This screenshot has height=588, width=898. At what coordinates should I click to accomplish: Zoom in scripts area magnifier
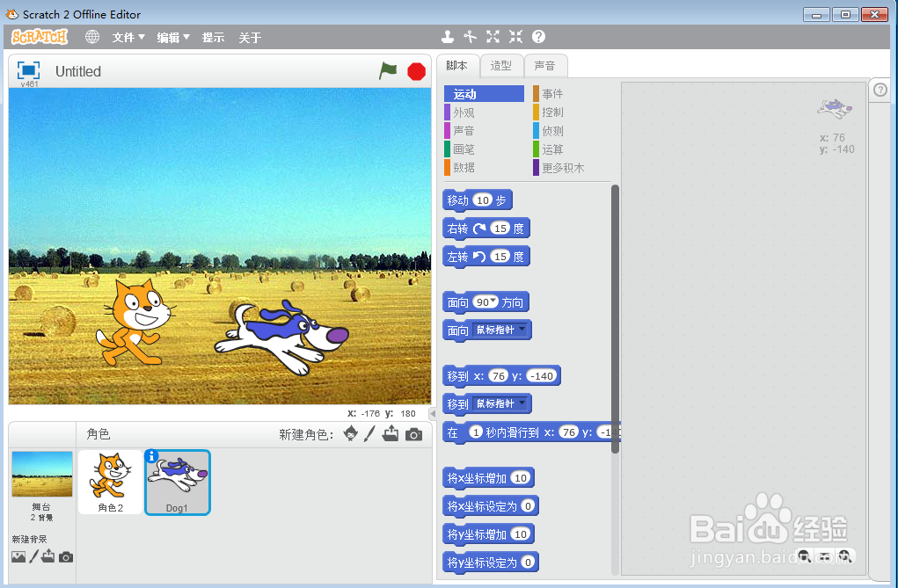click(844, 556)
